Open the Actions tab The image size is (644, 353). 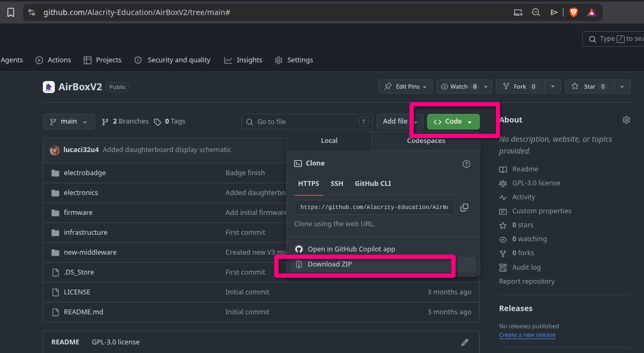pyautogui.click(x=53, y=60)
